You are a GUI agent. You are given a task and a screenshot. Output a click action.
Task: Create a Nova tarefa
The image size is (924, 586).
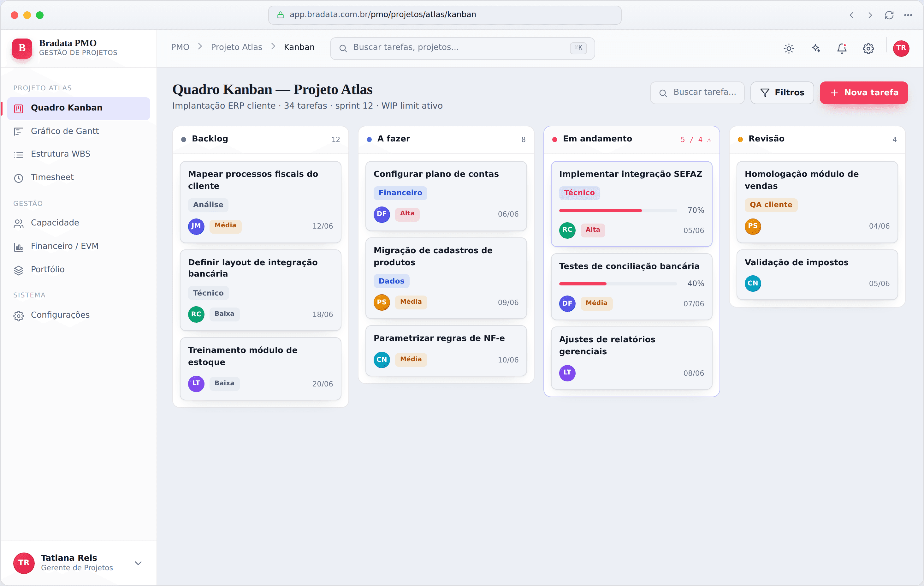tap(863, 93)
